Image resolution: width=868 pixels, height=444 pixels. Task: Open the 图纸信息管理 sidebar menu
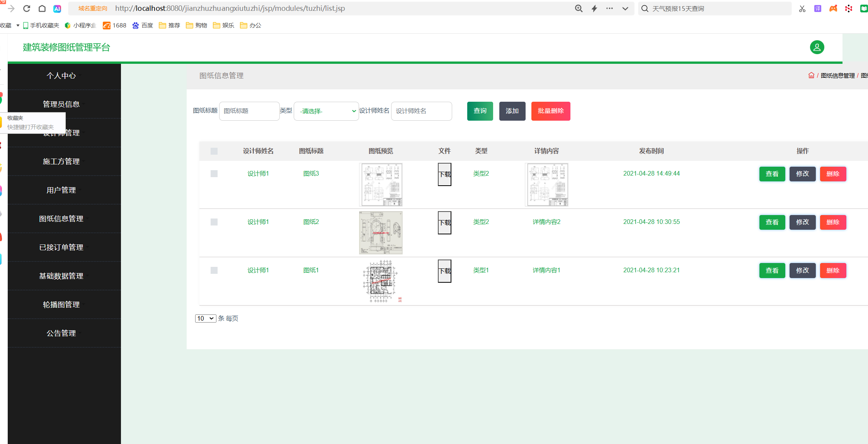pos(61,219)
